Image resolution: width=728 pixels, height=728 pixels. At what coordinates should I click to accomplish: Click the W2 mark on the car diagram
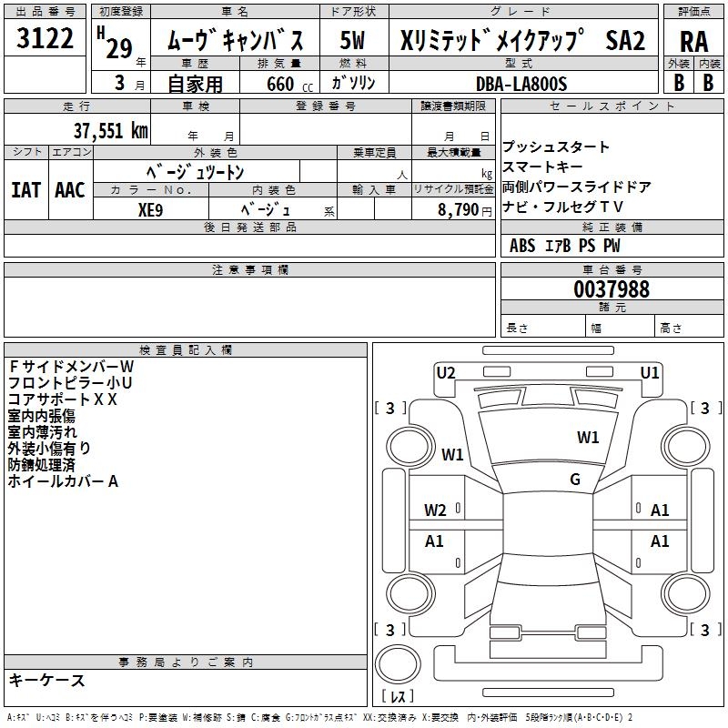(435, 511)
